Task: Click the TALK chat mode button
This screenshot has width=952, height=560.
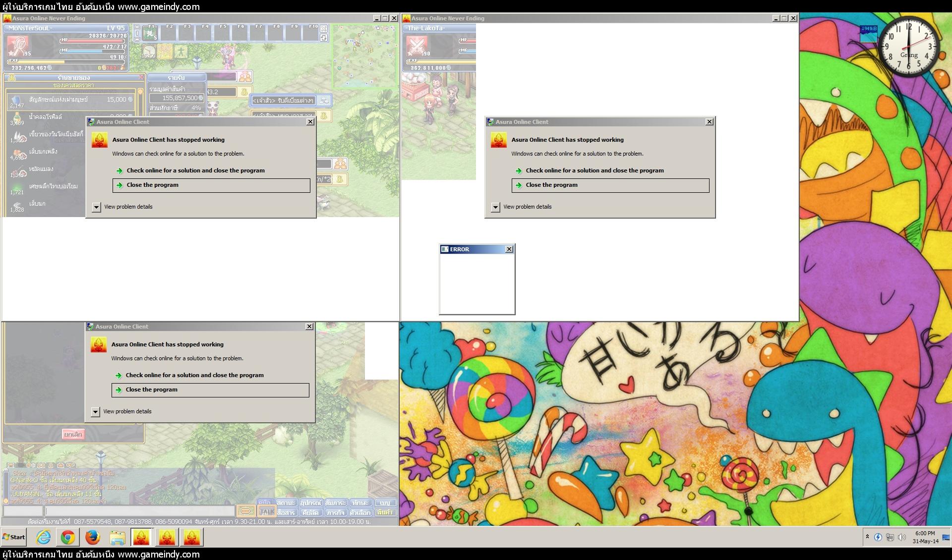Action: [267, 511]
